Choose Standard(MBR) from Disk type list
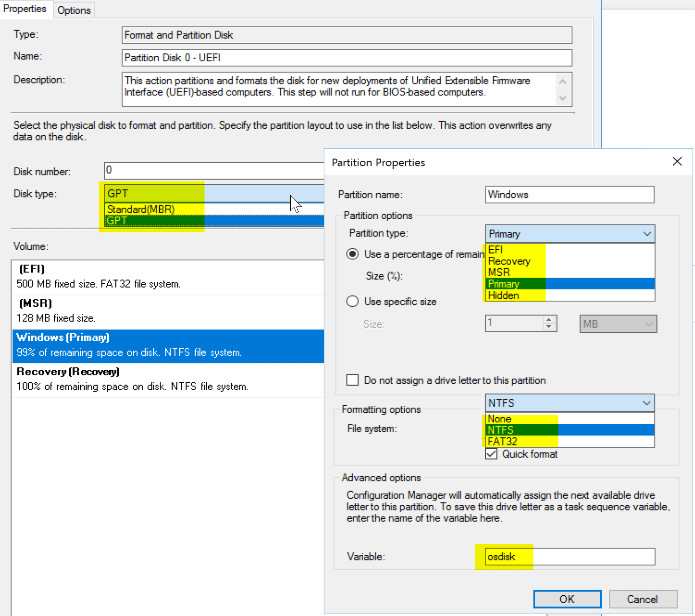The height and width of the screenshot is (616, 695). (141, 209)
